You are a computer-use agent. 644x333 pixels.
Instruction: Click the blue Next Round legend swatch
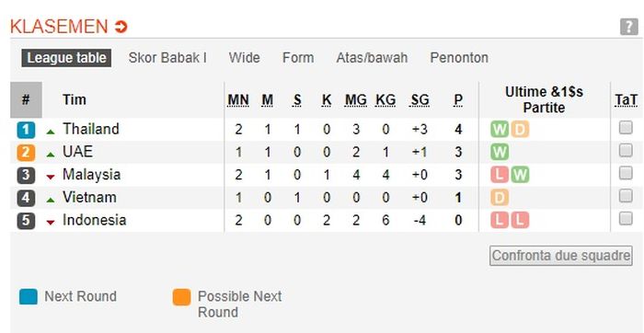coord(28,296)
